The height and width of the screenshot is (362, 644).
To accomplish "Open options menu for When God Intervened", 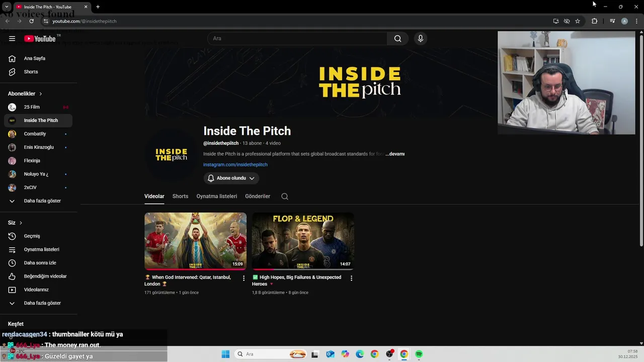I will pos(244,278).
